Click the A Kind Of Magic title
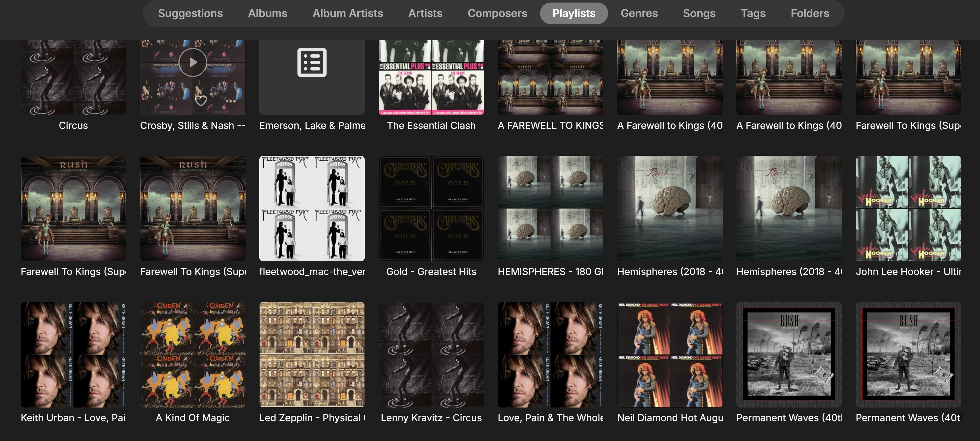The height and width of the screenshot is (441, 980). pos(193,417)
